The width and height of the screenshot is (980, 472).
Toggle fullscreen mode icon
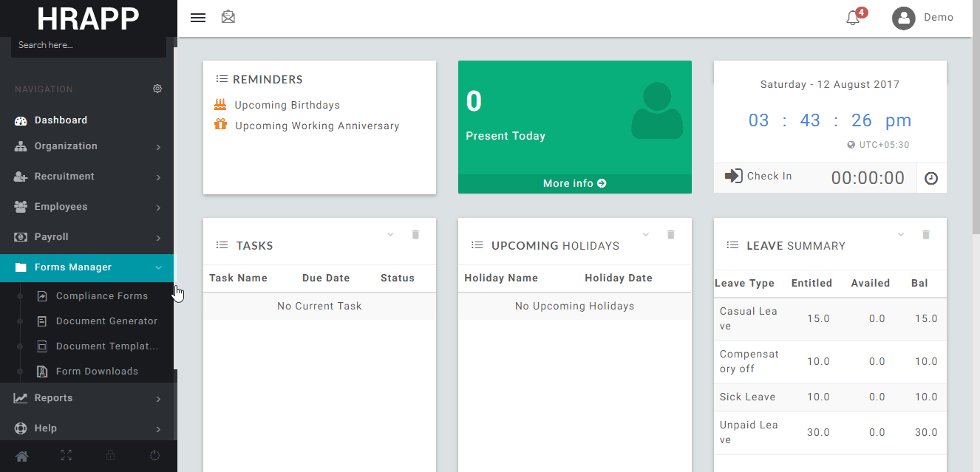pyautogui.click(x=66, y=456)
